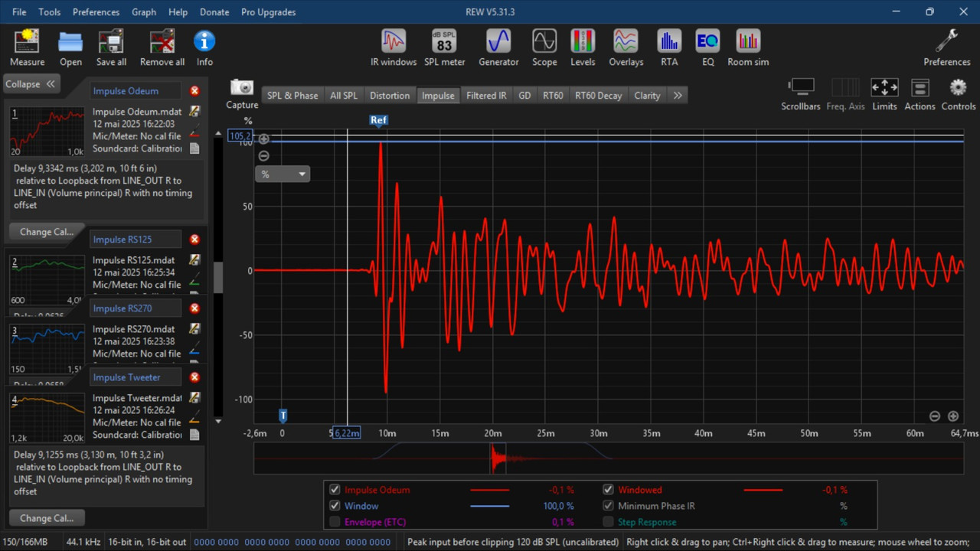This screenshot has height=551, width=980.
Task: Open the RTA analyzer
Action: (x=669, y=47)
